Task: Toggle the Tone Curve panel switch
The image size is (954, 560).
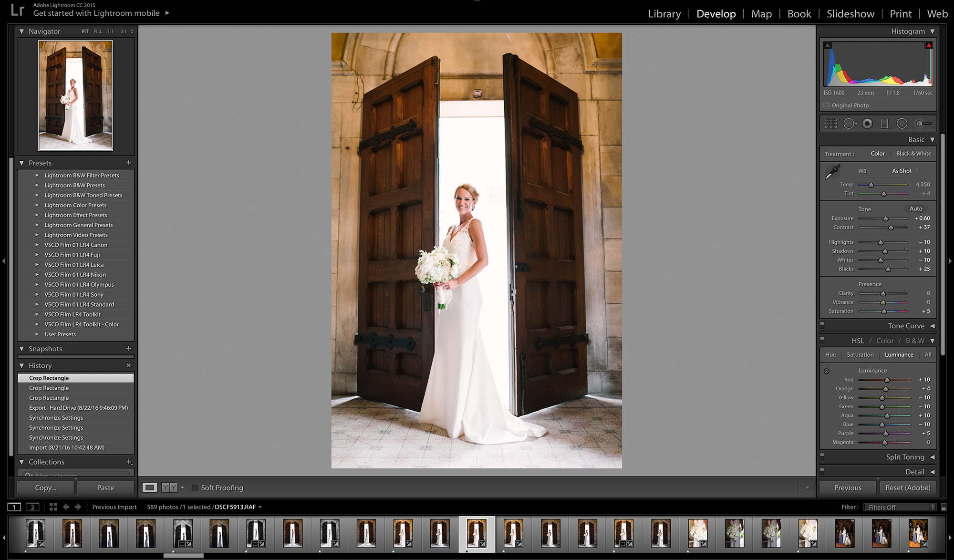Action: [822, 324]
